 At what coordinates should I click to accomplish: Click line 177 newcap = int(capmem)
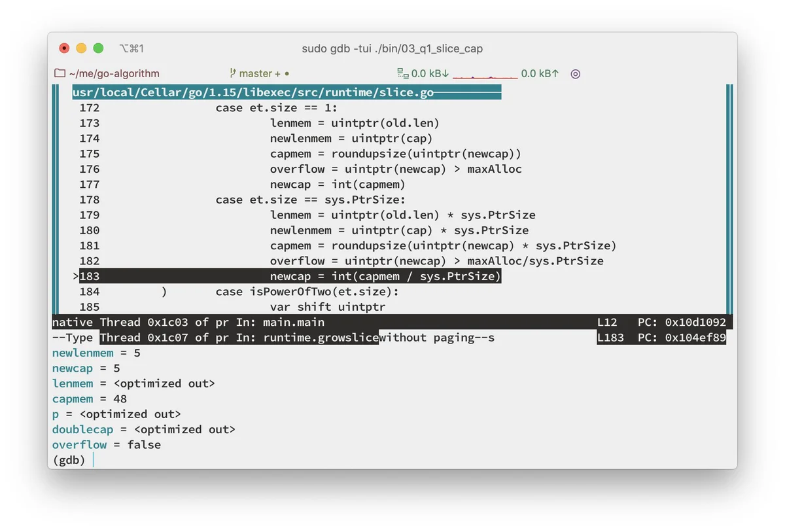coord(338,185)
